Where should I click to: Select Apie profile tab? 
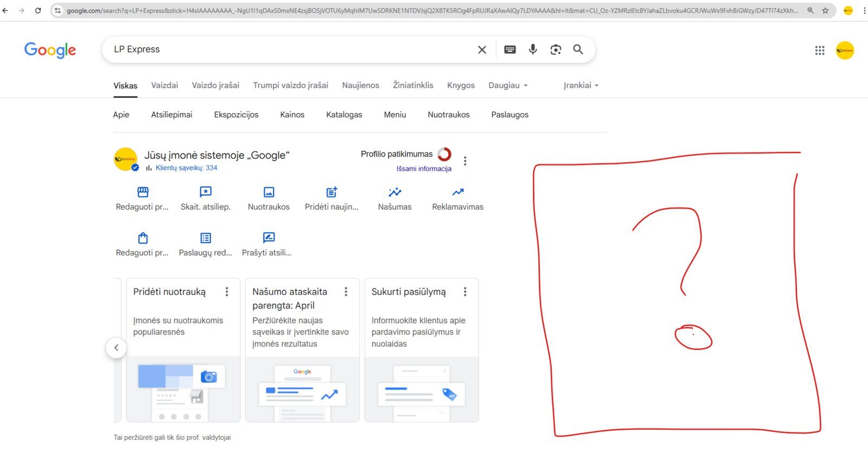(x=121, y=114)
